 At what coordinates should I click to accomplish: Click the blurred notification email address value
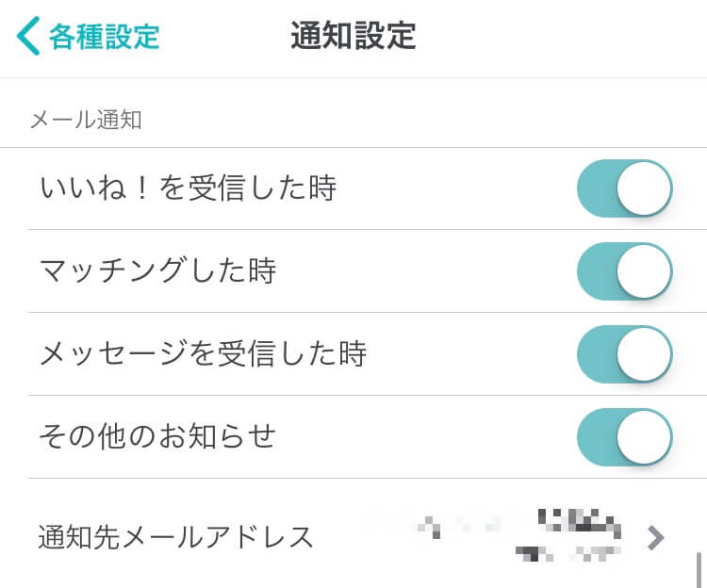528,535
